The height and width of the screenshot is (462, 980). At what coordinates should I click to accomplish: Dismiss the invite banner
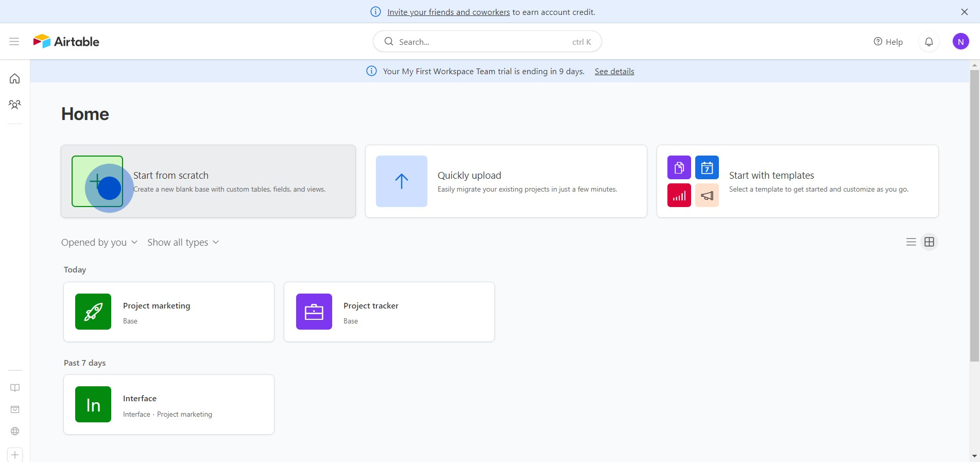coord(964,12)
